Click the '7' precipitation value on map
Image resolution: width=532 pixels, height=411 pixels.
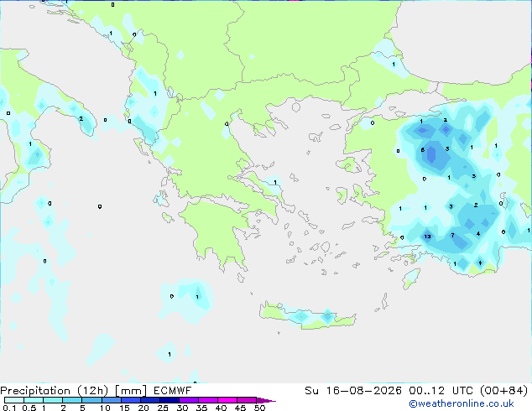[x=452, y=235]
